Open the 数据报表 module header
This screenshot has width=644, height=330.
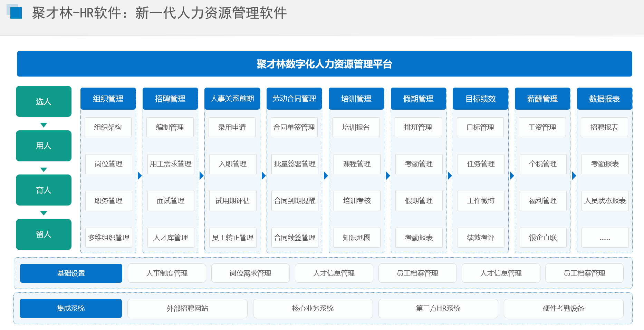point(605,99)
